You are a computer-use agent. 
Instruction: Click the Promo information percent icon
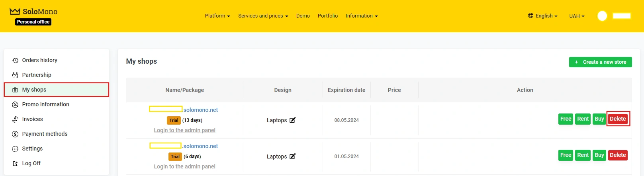[x=15, y=105]
